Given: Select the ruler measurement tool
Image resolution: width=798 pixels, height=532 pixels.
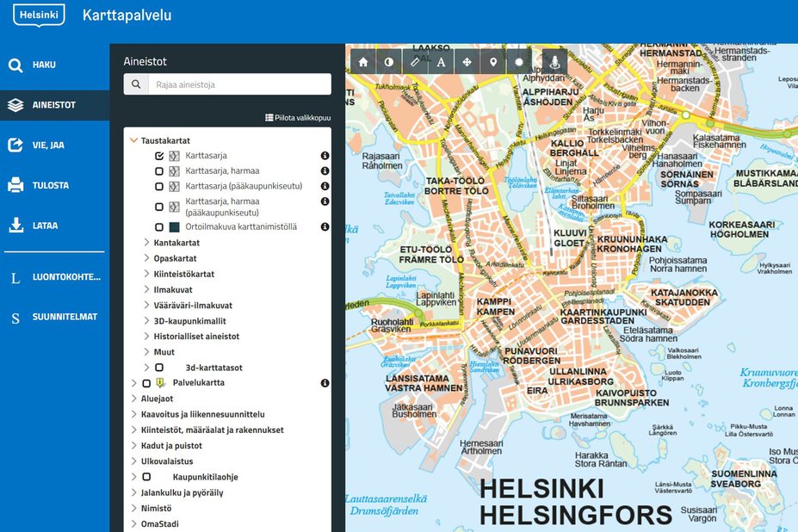Looking at the screenshot, I should click(x=415, y=62).
